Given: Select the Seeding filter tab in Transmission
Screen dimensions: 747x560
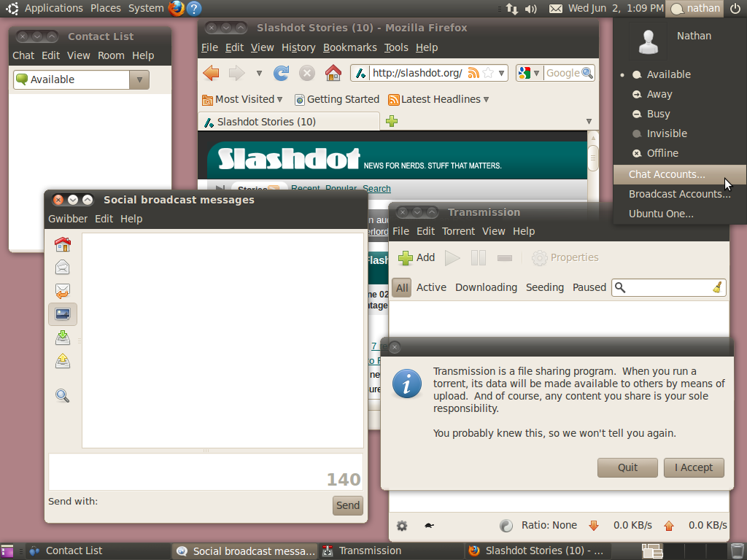Looking at the screenshot, I should click(x=545, y=287).
